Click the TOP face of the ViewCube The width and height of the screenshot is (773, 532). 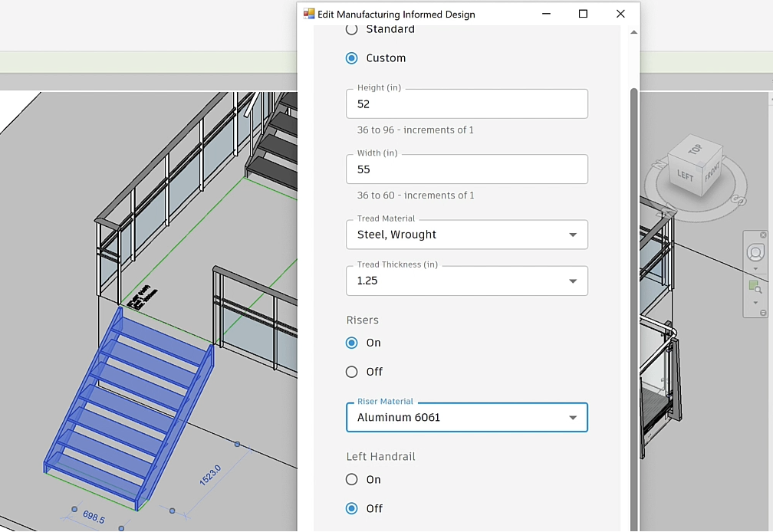(696, 148)
